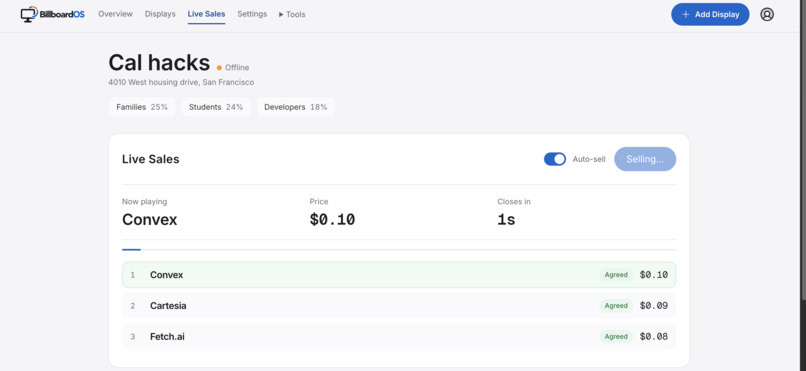
Task: Click the 4010 West housing drive address
Action: pyautogui.click(x=181, y=82)
